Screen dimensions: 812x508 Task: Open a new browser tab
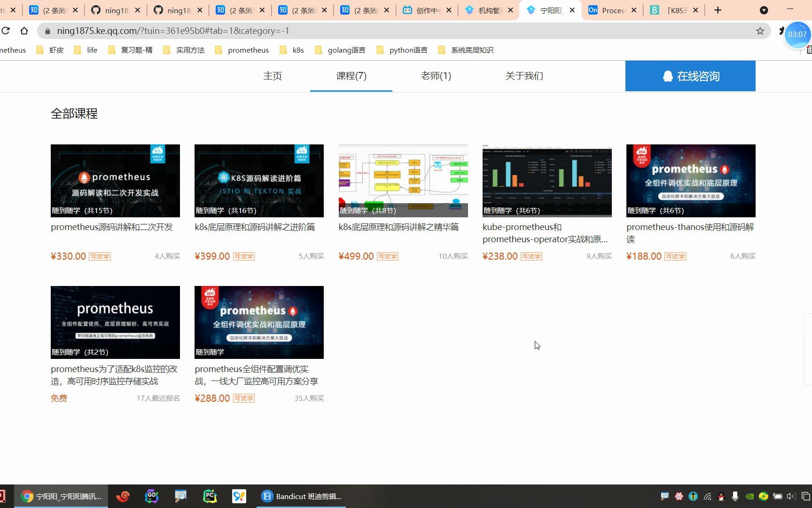(718, 10)
